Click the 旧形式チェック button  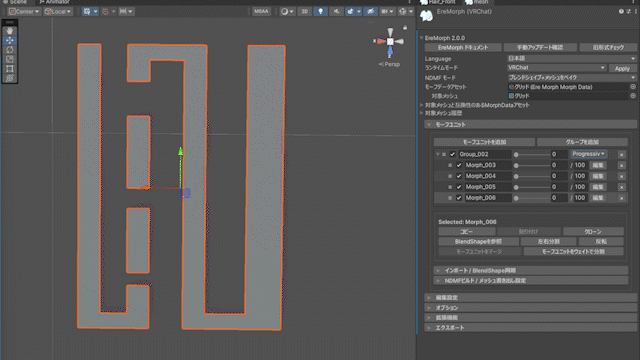click(608, 47)
